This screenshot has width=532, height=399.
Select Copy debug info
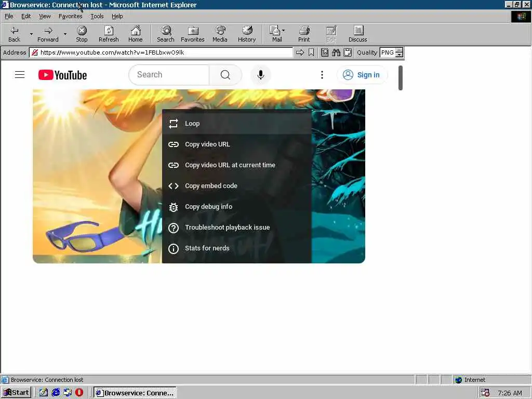237,207
